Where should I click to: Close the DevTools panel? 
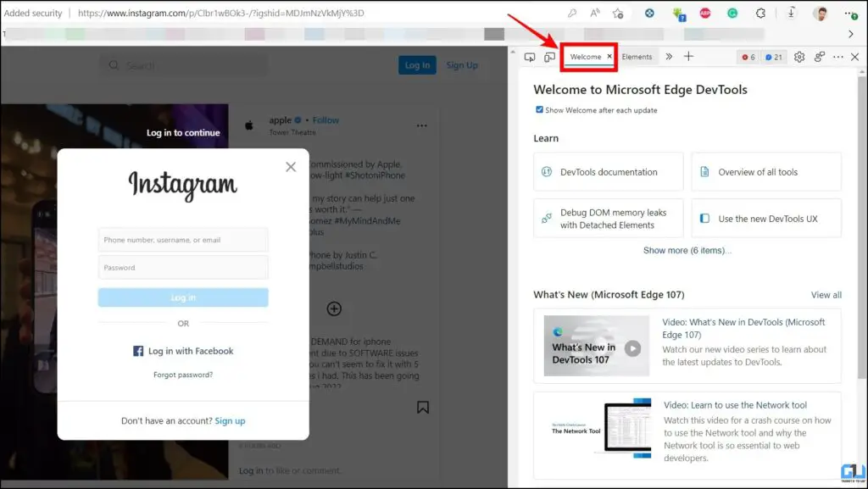854,57
